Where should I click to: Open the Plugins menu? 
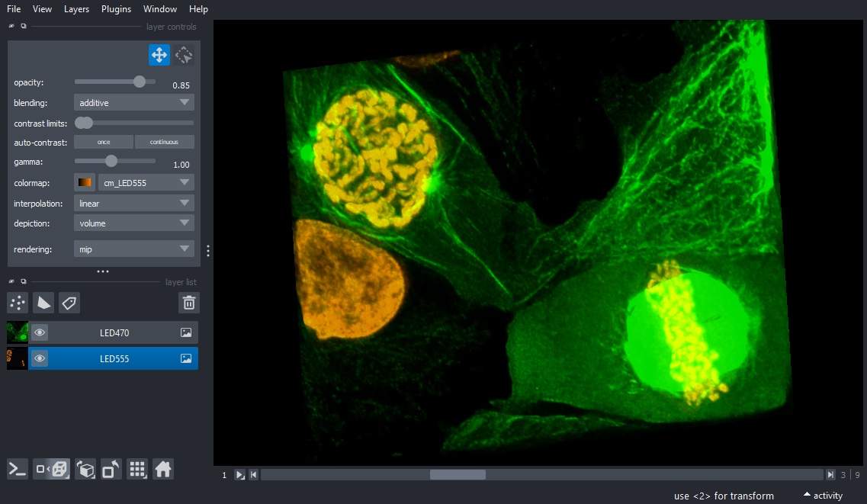coord(116,9)
